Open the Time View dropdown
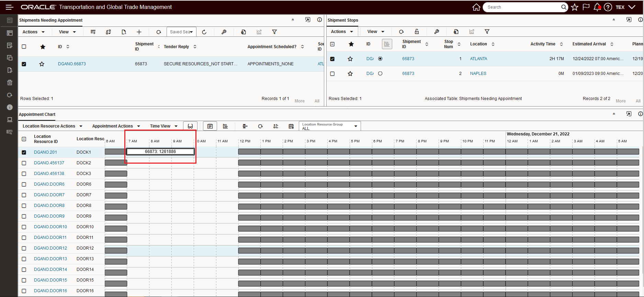The height and width of the screenshot is (297, 644). click(163, 126)
